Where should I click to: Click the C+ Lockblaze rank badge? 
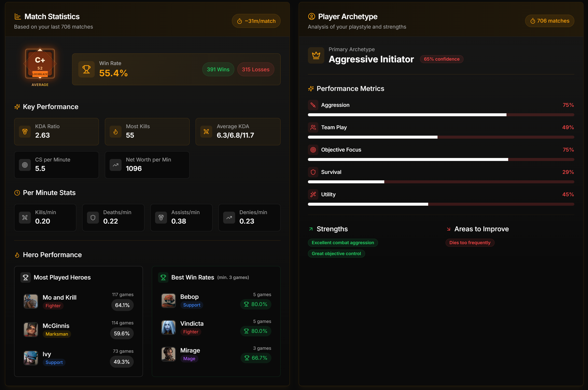click(40, 64)
